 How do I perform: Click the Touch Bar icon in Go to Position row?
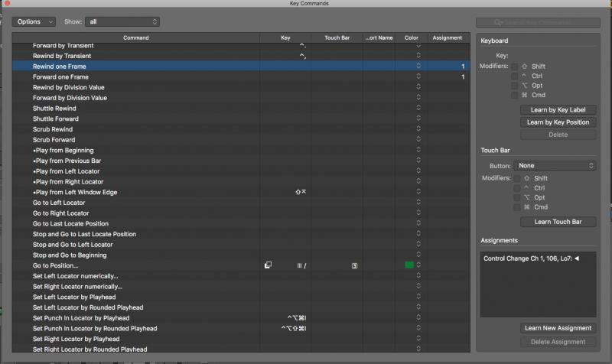[354, 265]
